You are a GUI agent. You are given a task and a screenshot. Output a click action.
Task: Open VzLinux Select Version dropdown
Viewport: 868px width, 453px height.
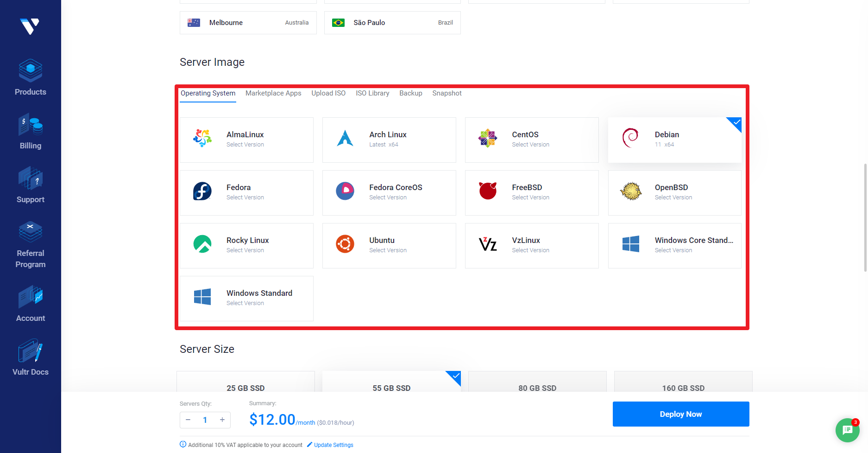point(530,250)
